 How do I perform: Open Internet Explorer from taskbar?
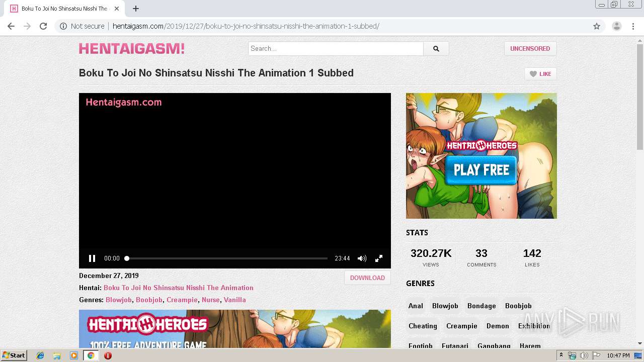(x=40, y=355)
